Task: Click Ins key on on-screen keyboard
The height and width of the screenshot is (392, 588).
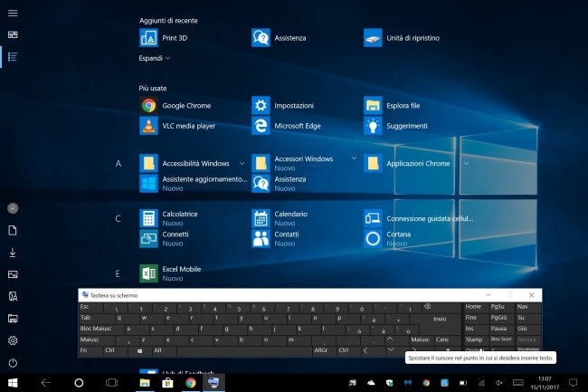Action: [x=476, y=329]
